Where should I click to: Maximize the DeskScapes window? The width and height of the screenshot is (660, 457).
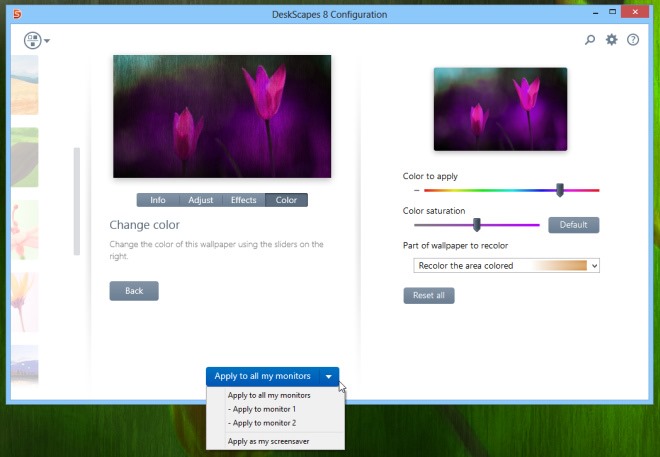613,12
